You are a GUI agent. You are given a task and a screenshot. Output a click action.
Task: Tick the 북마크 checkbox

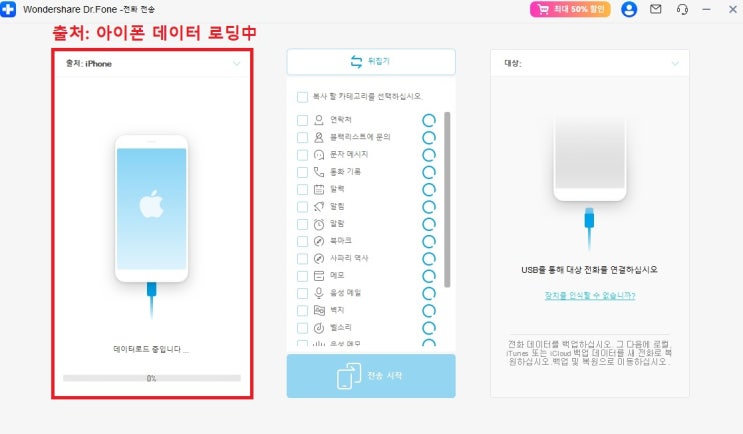click(x=302, y=241)
